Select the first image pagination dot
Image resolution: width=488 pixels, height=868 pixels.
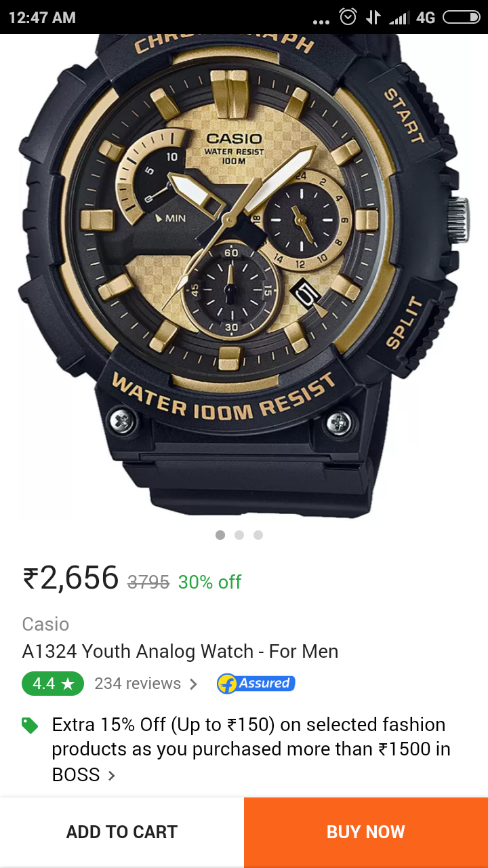(220, 535)
